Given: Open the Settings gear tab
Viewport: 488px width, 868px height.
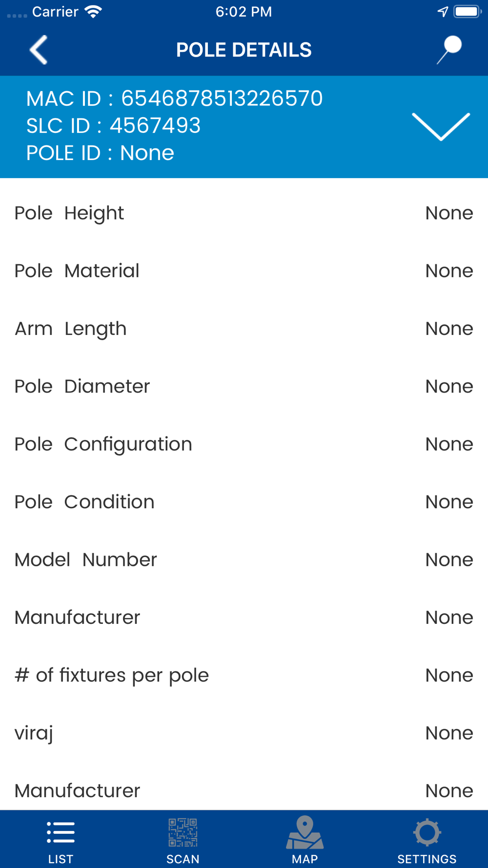Looking at the screenshot, I should click(x=427, y=832).
